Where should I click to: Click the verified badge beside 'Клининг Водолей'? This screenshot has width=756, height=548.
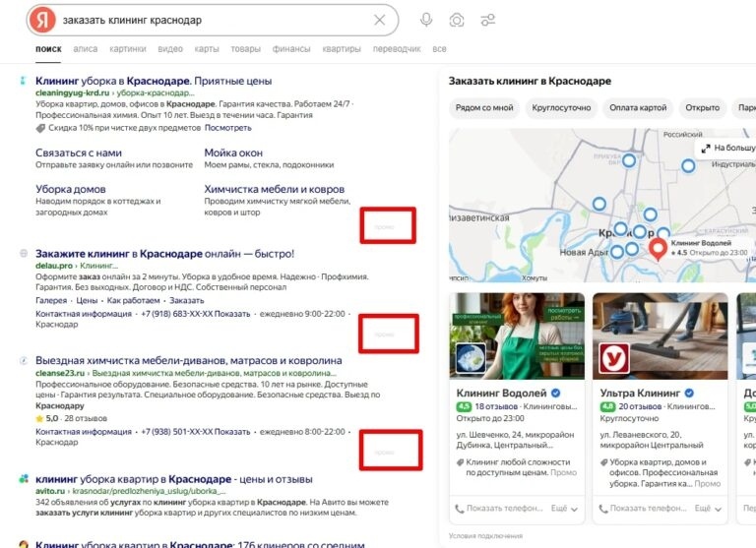coord(555,393)
